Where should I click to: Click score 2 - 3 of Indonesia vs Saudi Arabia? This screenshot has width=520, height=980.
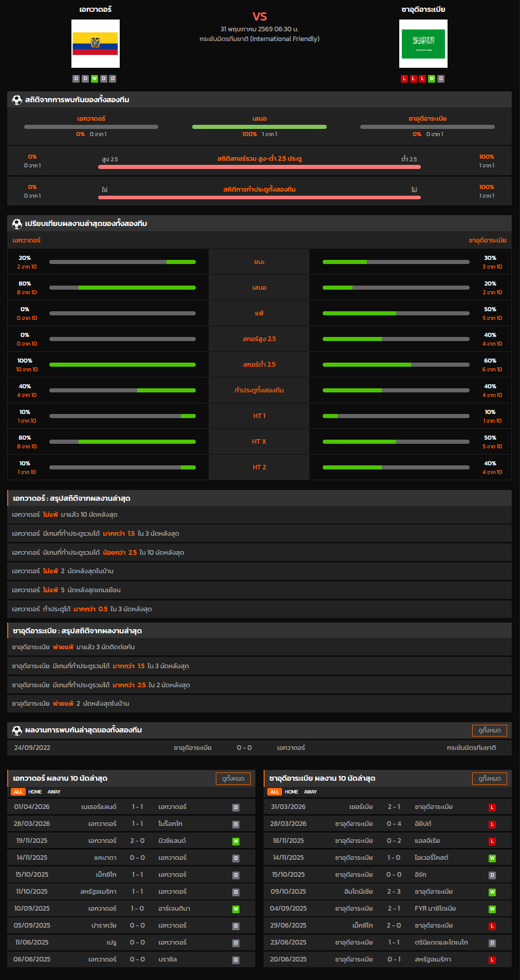pyautogui.click(x=394, y=892)
